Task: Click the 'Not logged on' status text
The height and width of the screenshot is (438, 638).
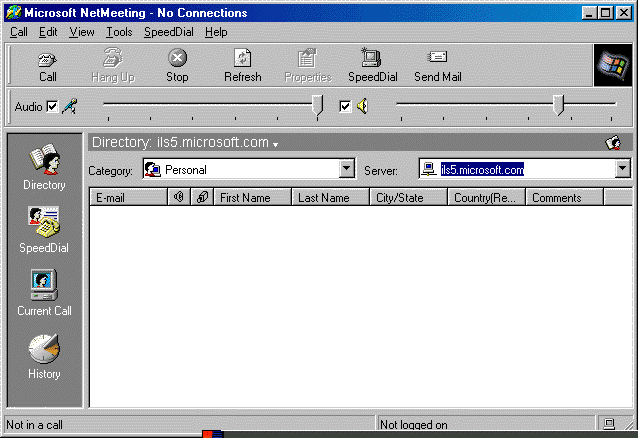Action: pyautogui.click(x=414, y=425)
